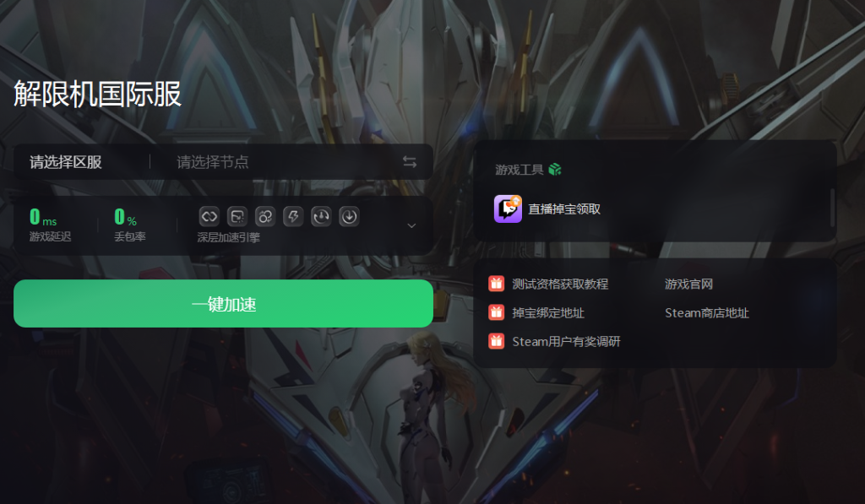Click the circled download arrow icon
The image size is (865, 504).
tap(349, 217)
